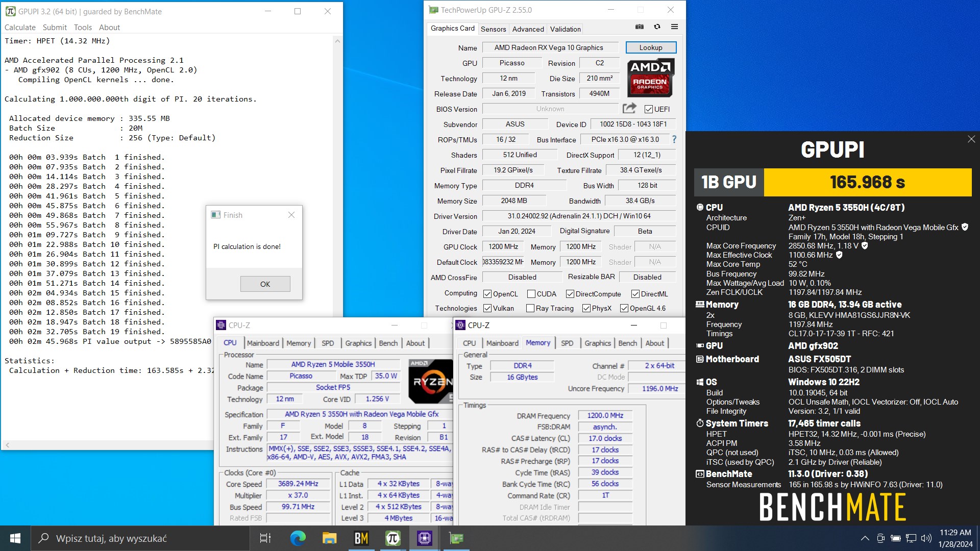Image resolution: width=980 pixels, height=551 pixels.
Task: Click the Lookup button in GPU-Z
Action: pos(651,47)
